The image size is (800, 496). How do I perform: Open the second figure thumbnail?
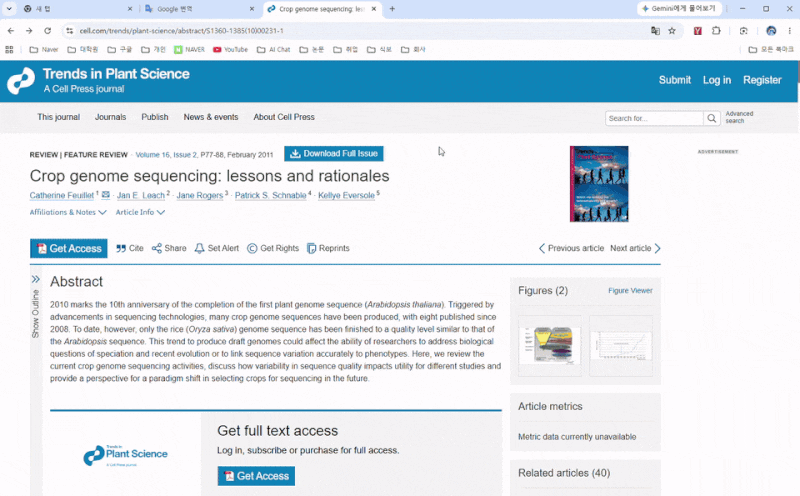pyautogui.click(x=621, y=345)
